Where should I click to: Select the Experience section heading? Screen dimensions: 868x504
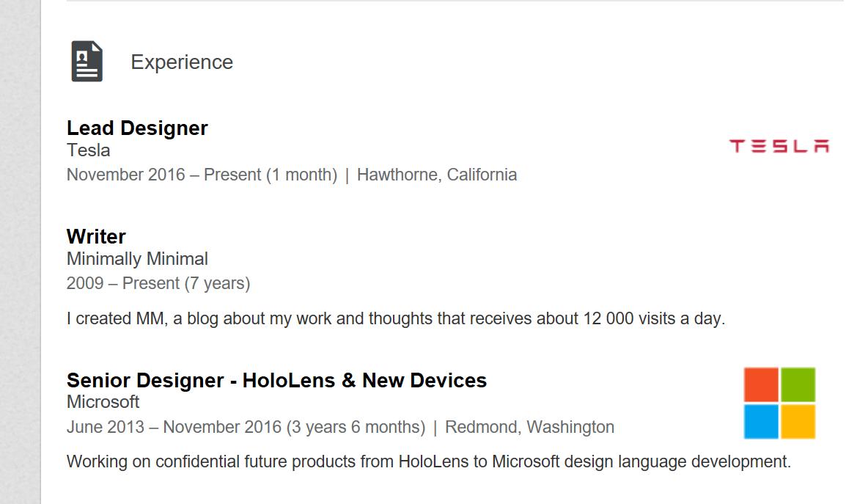coord(182,62)
